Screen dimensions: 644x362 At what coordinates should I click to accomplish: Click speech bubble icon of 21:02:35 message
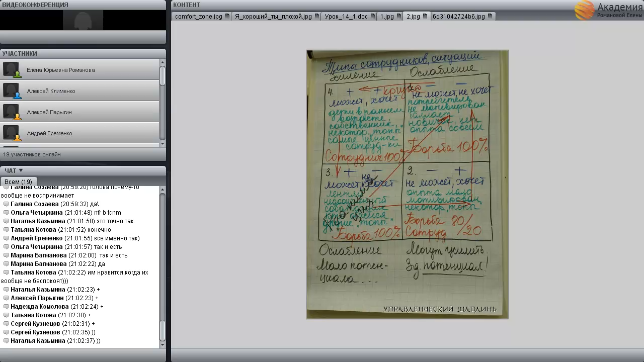pyautogui.click(x=7, y=332)
